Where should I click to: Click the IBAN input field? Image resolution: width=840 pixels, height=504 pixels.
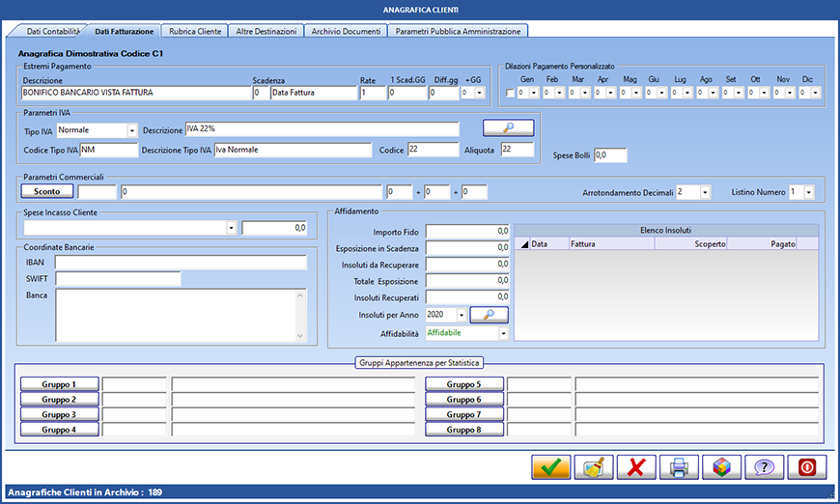pyautogui.click(x=181, y=262)
